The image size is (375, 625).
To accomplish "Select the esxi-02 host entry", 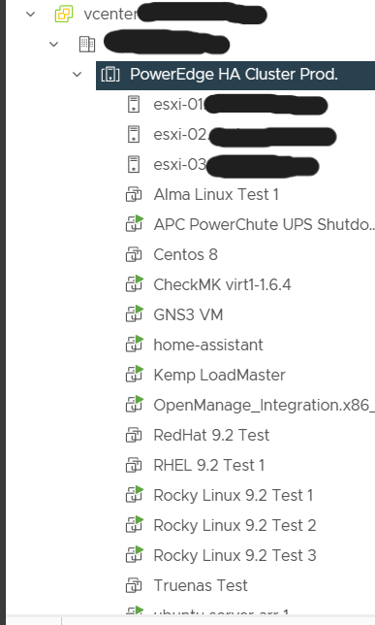I will (x=231, y=135).
